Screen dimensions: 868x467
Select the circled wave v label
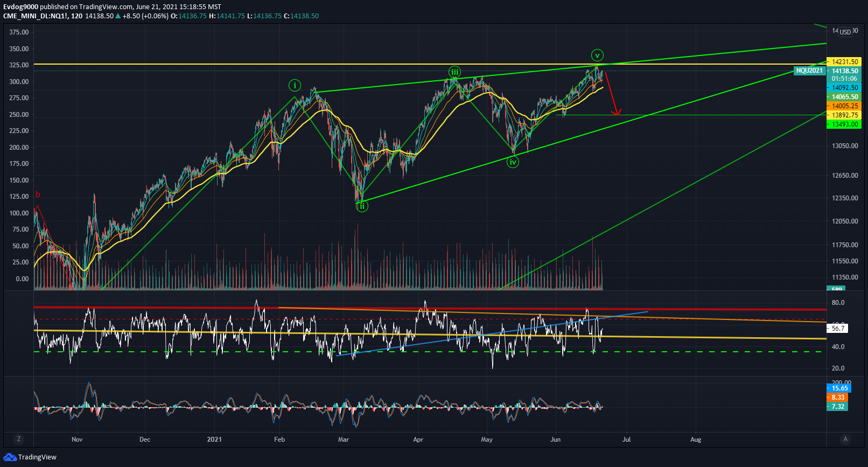click(x=597, y=55)
